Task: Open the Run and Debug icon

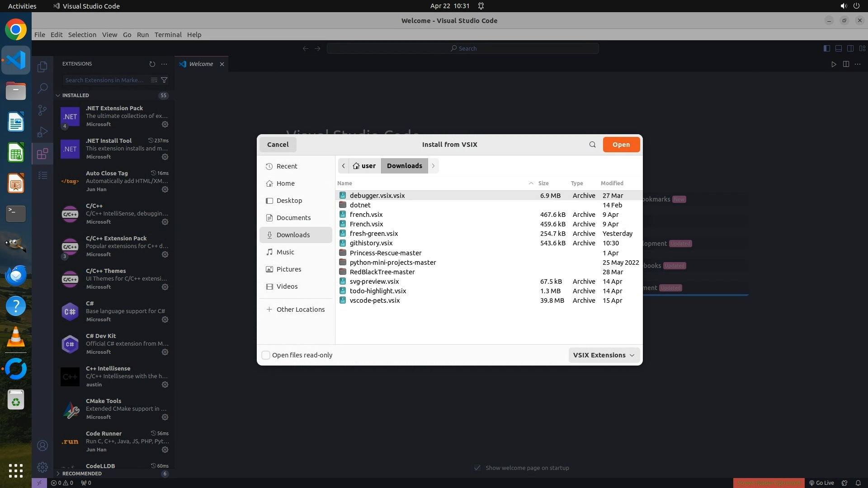Action: [x=42, y=131]
